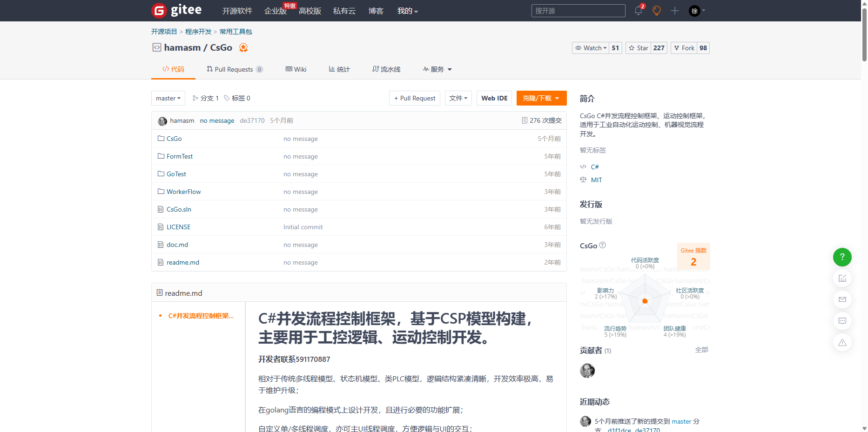This screenshot has width=868, height=432.
Task: Open 开源软件 in the top menu
Action: tap(237, 11)
